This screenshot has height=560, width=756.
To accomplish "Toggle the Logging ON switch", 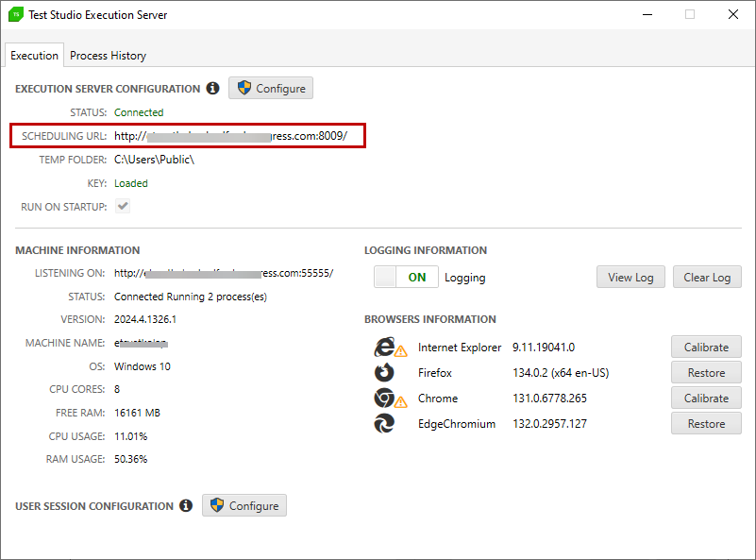I will 406,277.
